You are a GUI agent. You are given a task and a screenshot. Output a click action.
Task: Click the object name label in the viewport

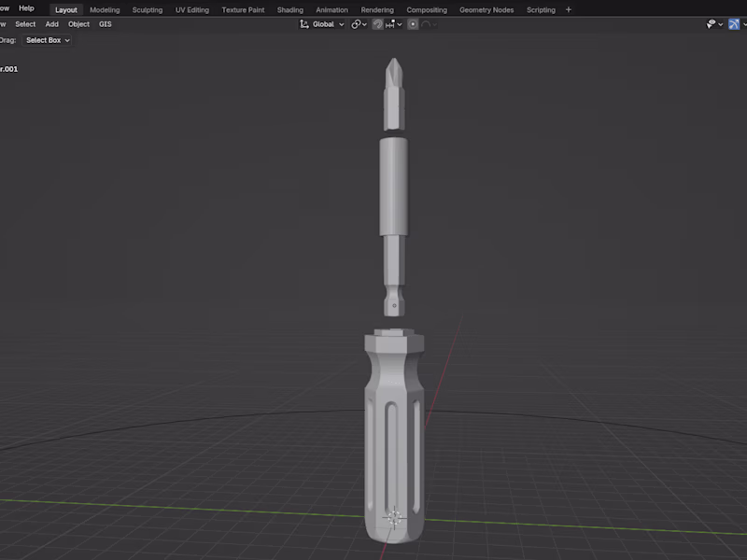tap(9, 68)
